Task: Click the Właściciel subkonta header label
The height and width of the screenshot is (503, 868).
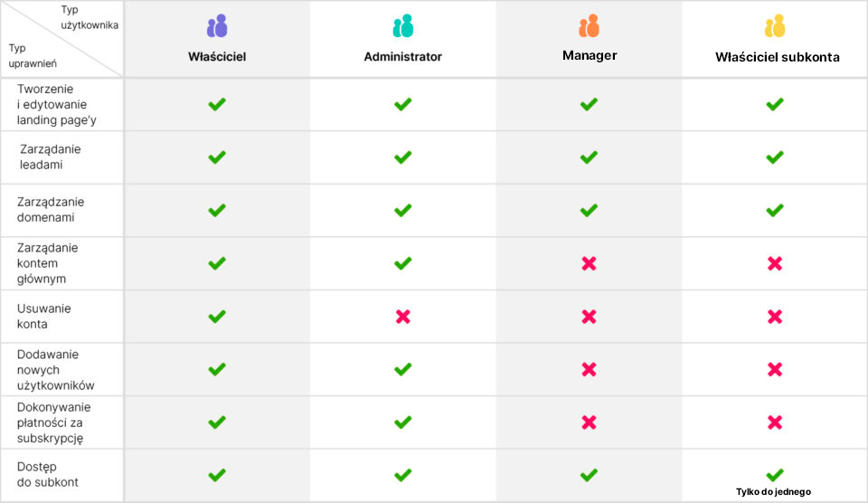Action: (x=778, y=57)
